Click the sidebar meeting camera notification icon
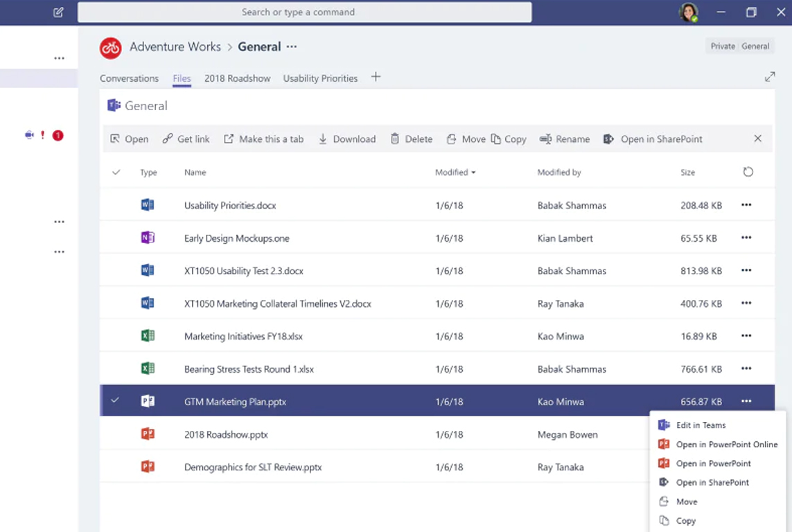This screenshot has width=792, height=532. (x=29, y=135)
